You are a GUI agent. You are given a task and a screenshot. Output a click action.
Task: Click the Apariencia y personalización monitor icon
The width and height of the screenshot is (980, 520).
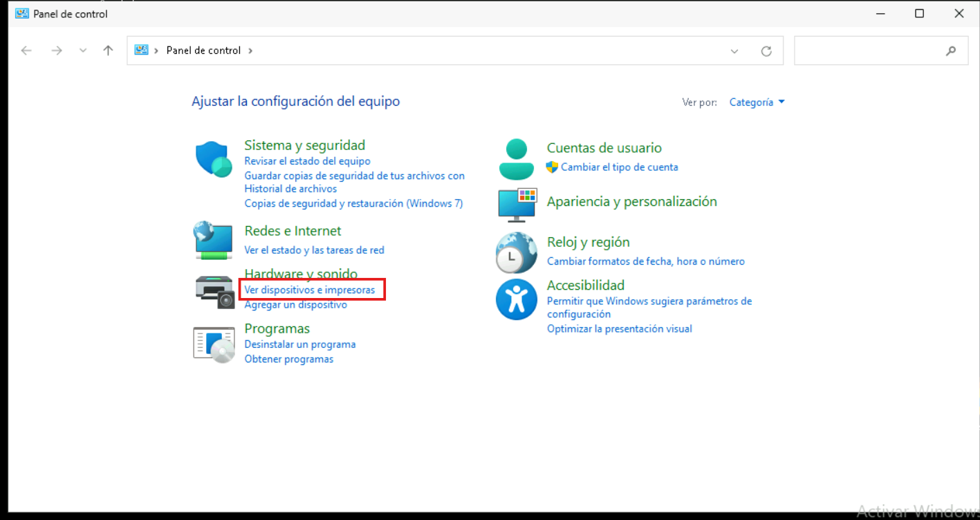click(517, 204)
